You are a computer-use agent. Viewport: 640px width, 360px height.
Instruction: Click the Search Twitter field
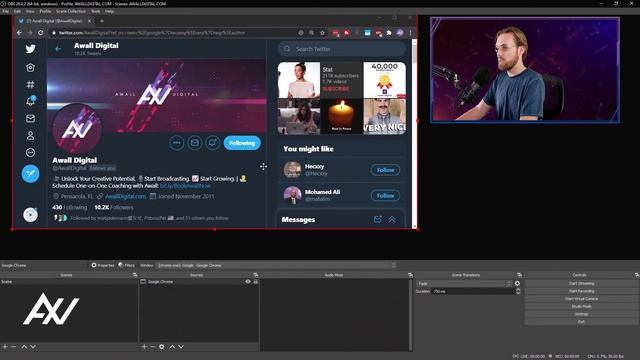(x=342, y=49)
